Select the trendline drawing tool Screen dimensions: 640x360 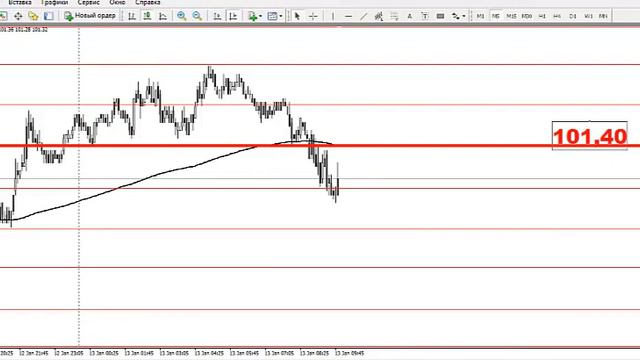click(363, 16)
